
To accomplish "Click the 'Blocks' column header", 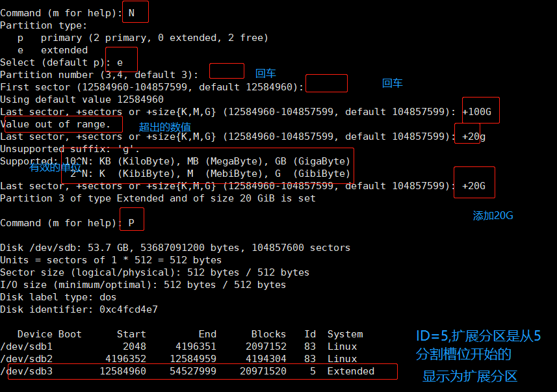I will tap(268, 334).
